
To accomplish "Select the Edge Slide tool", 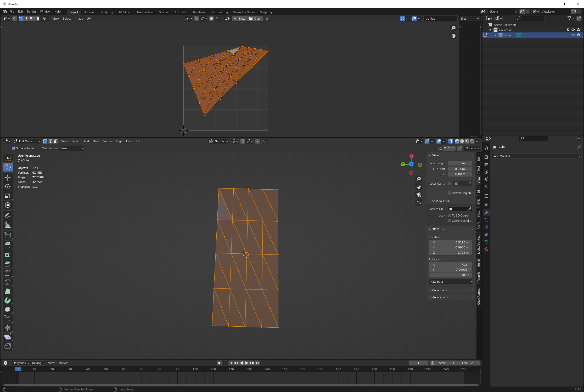I will pos(8,319).
